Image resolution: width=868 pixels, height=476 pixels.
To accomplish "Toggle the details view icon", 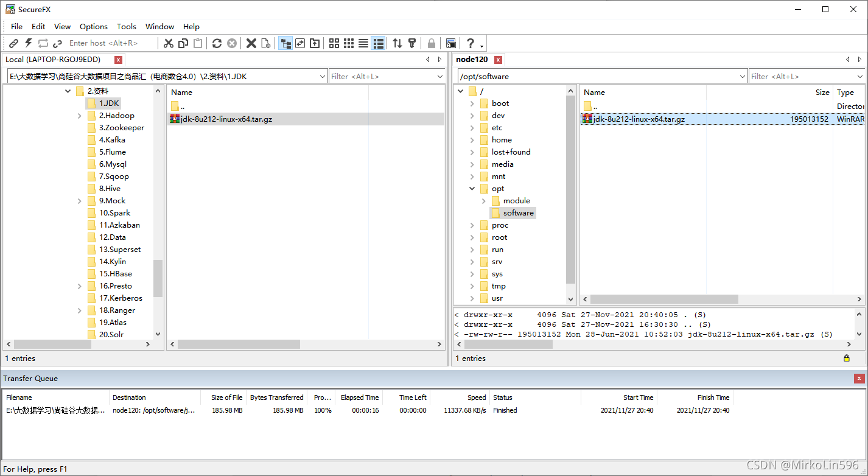I will point(379,43).
